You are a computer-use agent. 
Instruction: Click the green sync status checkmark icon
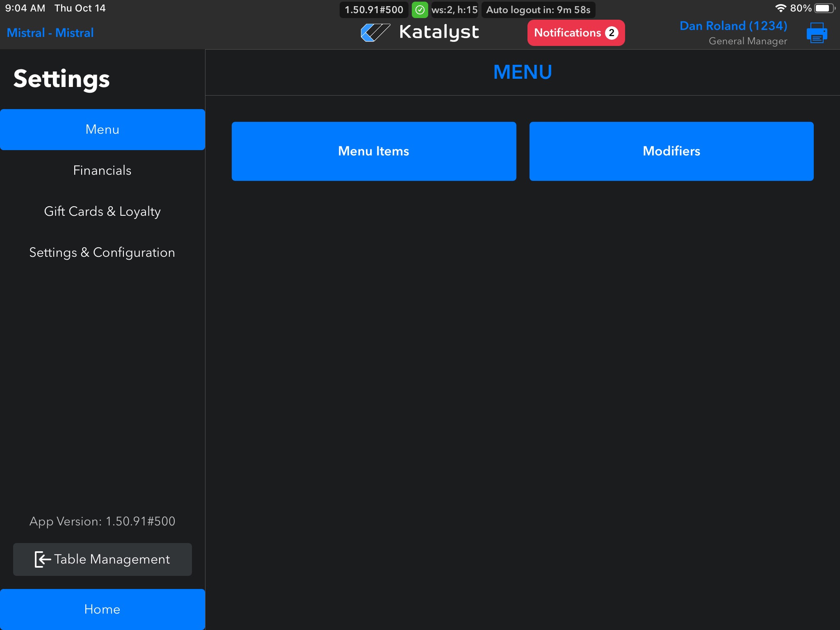coord(420,10)
